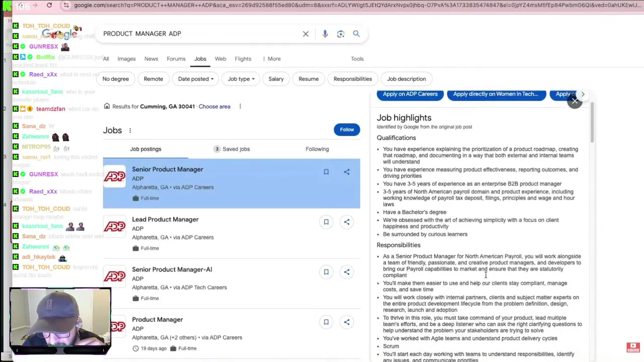Image resolution: width=644 pixels, height=362 pixels.
Task: Expand the Job type filter dropdown
Action: pos(241,79)
